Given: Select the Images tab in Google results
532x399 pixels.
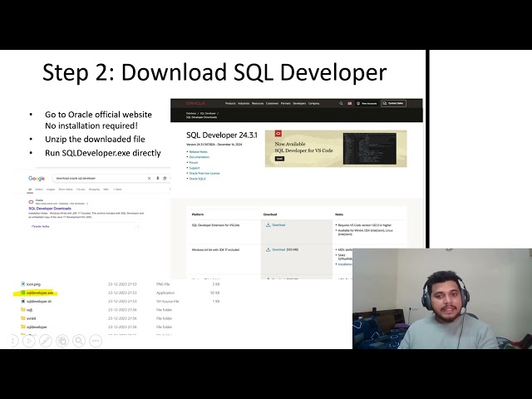Looking at the screenshot, I should (51, 190).
